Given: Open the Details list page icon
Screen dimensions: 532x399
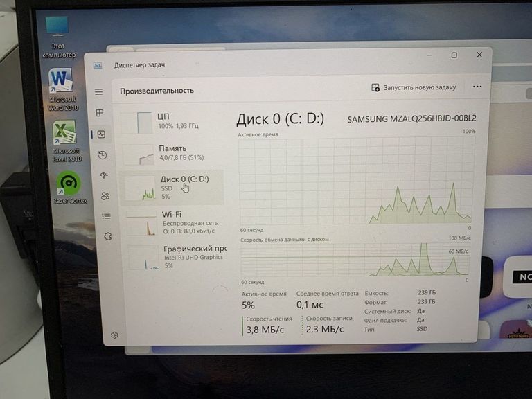Looking at the screenshot, I should tap(107, 216).
